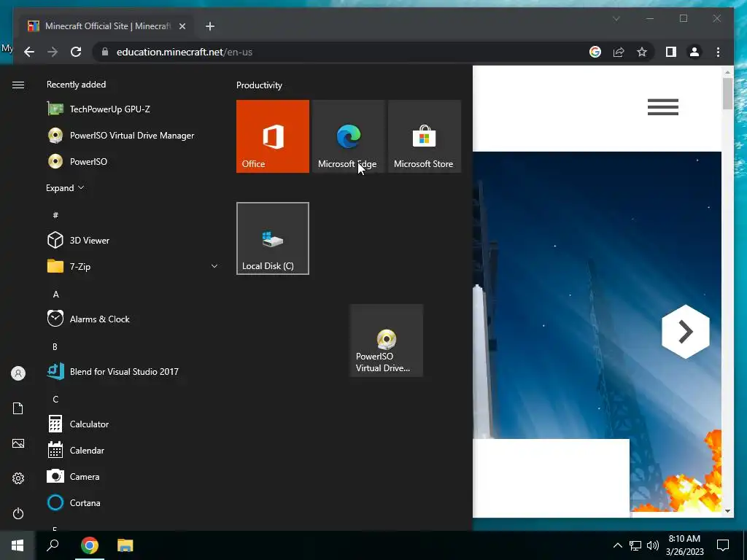Viewport: 747px width, 560px height.
Task: Bookmark this tab with star icon
Action: pos(642,52)
